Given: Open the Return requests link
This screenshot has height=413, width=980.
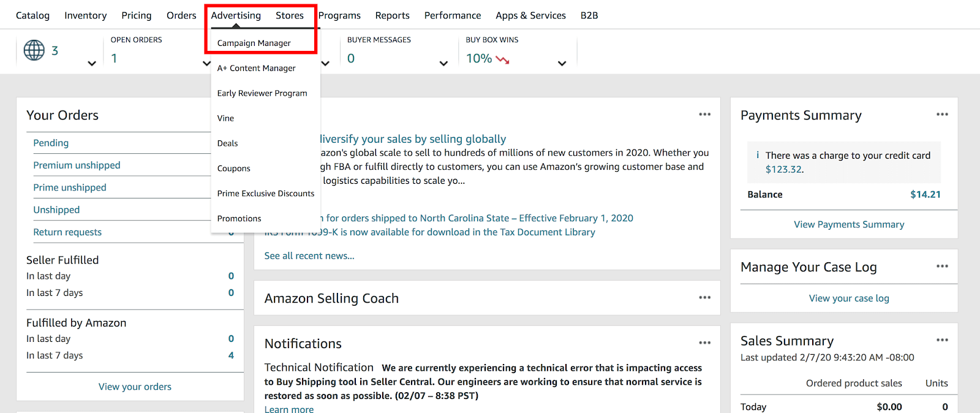Looking at the screenshot, I should [x=67, y=232].
